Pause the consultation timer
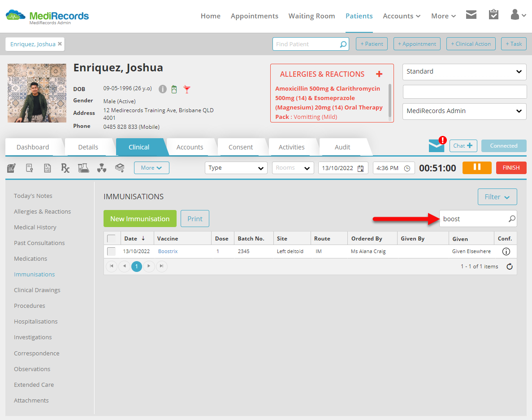The height and width of the screenshot is (420, 532). point(477,167)
